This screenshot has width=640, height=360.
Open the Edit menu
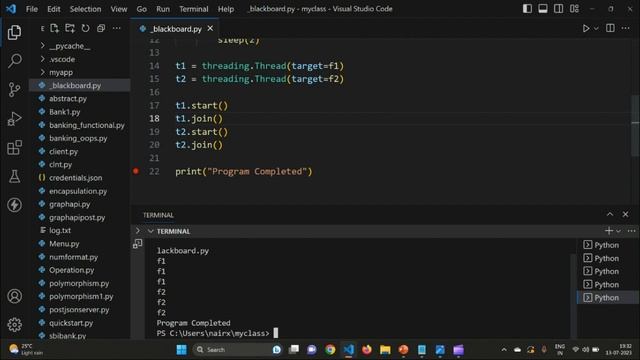53,9
